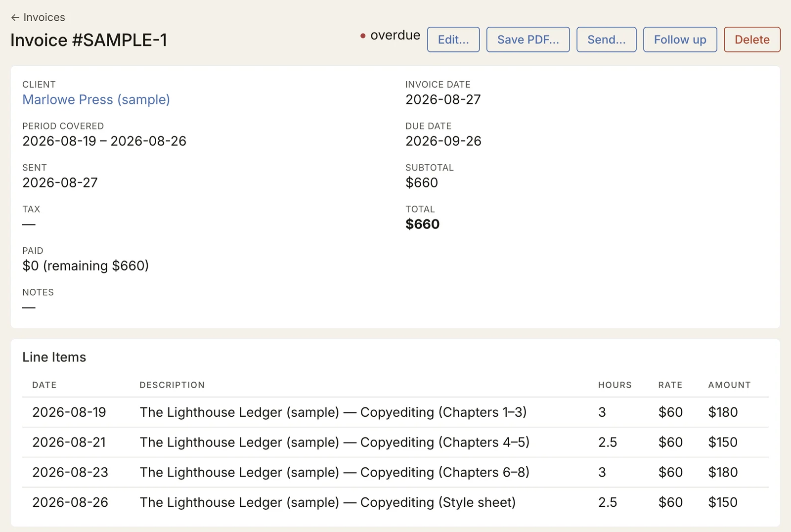Viewport: 791px width, 532px height.
Task: Click the DATE column header
Action: [44, 385]
